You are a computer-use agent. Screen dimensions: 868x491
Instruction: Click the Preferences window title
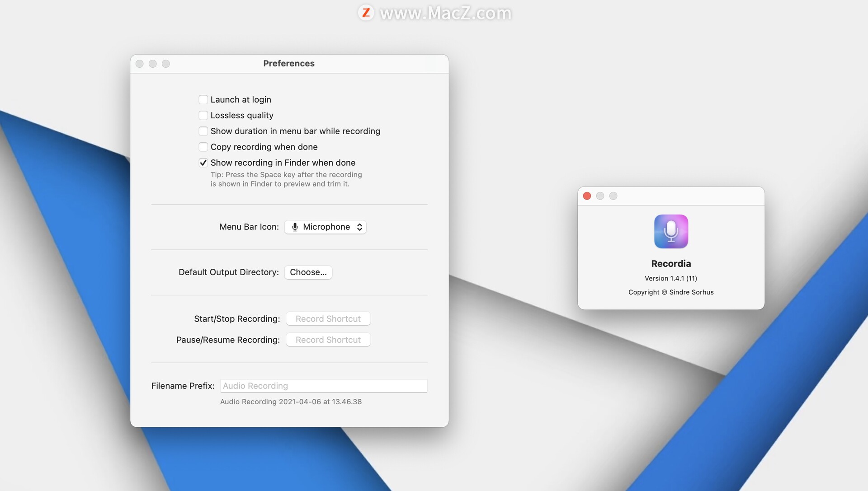(x=289, y=64)
